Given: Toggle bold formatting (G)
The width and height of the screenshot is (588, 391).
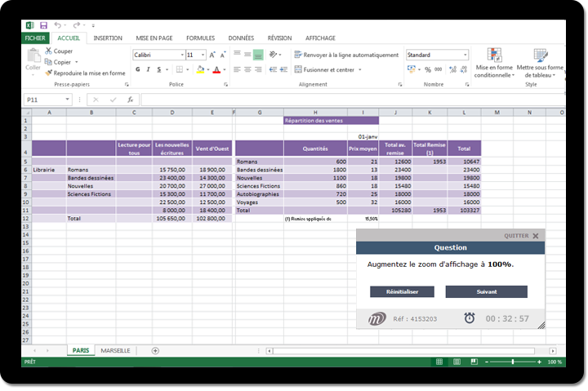Looking at the screenshot, I should pos(137,69).
